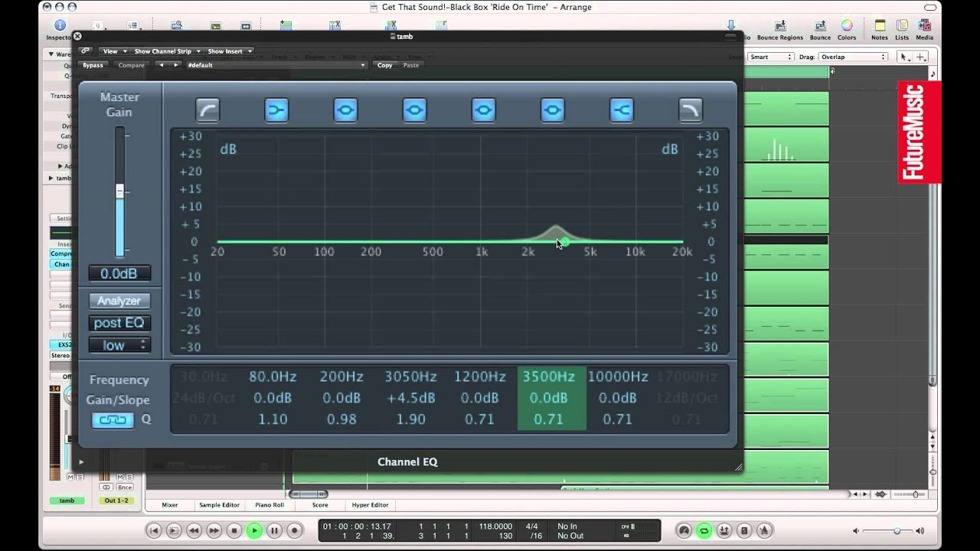Stop playback with the stop button
Image resolution: width=980 pixels, height=551 pixels.
(x=234, y=530)
